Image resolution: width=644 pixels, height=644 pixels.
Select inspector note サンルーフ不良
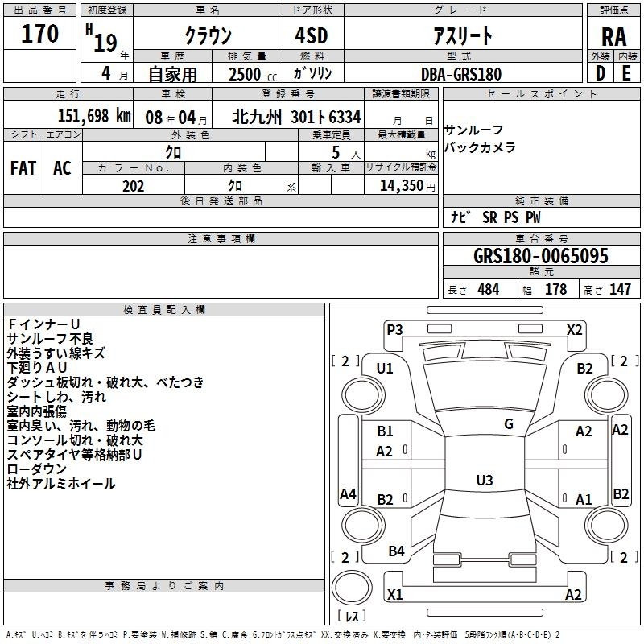coord(50,338)
